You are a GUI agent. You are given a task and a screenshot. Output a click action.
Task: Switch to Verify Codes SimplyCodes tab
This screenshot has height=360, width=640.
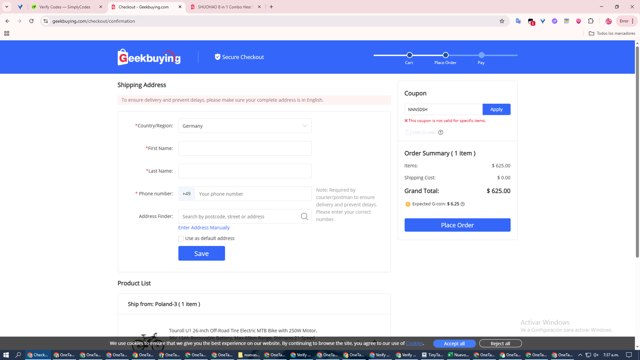(65, 7)
